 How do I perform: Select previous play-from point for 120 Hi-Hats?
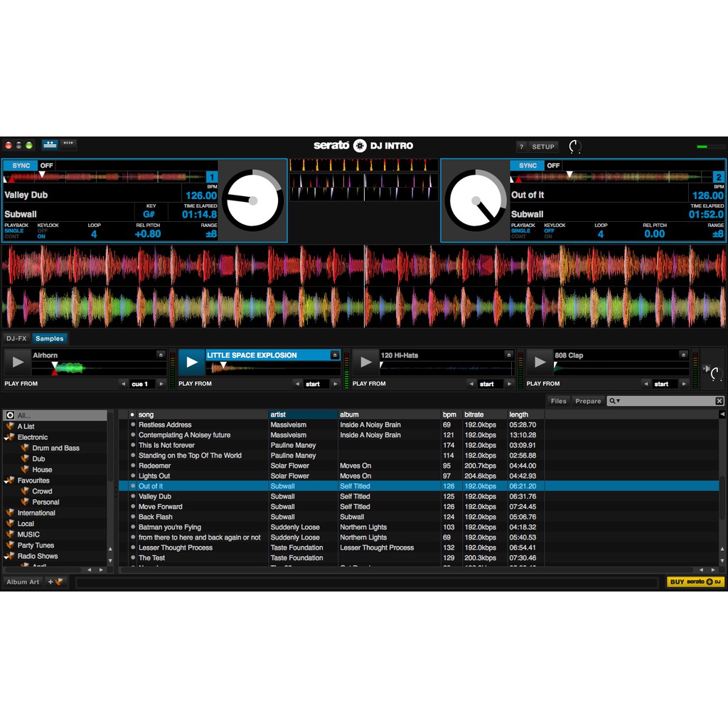(471, 384)
